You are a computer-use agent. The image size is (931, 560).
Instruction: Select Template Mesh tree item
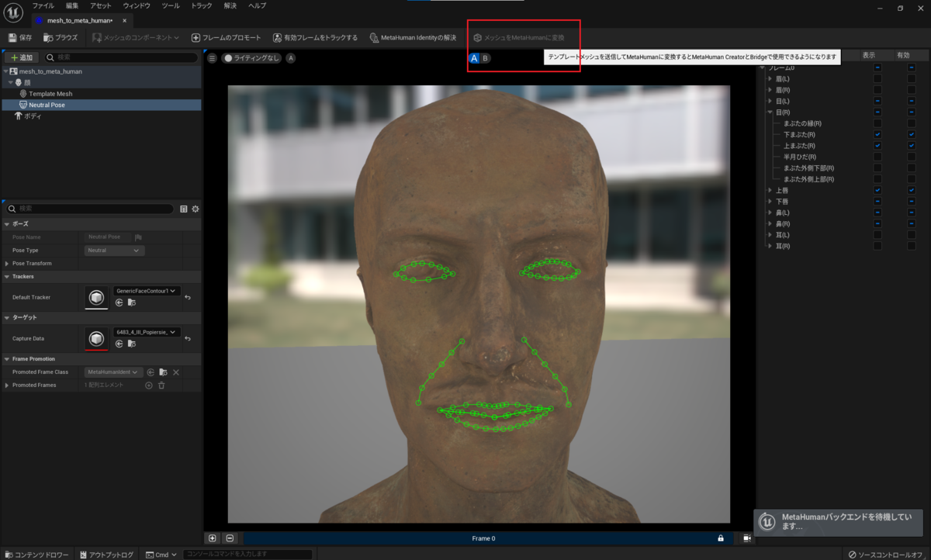[x=50, y=93]
